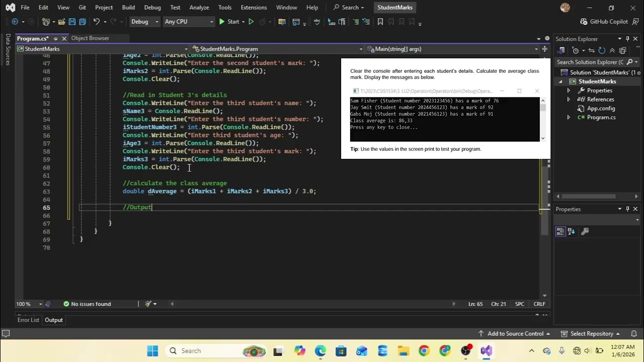
Task: Open the Build menu
Action: point(128,8)
